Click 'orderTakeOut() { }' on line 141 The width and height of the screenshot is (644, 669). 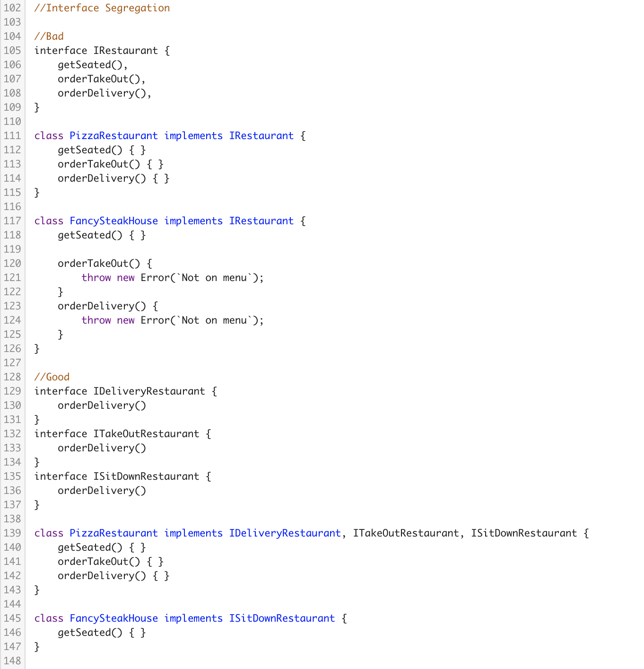point(111,562)
